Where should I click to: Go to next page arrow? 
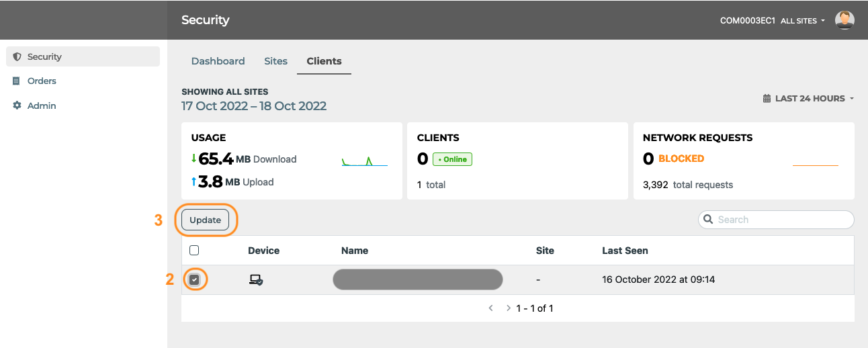(x=508, y=308)
